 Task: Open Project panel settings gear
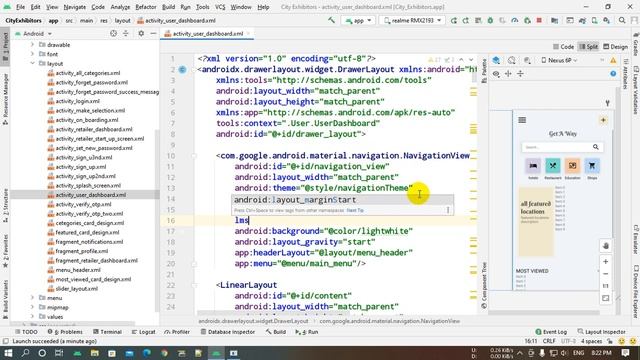pos(141,33)
